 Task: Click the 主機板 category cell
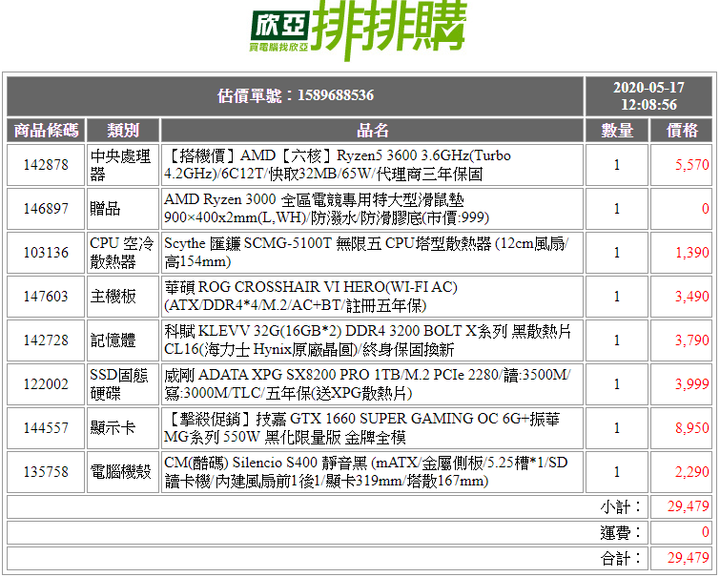point(123,297)
